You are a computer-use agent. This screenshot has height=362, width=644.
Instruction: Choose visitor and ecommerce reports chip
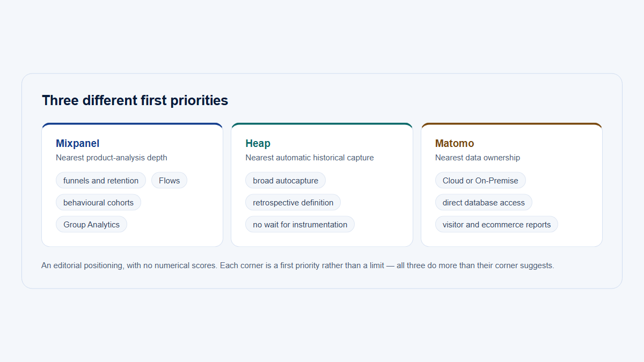click(x=496, y=224)
